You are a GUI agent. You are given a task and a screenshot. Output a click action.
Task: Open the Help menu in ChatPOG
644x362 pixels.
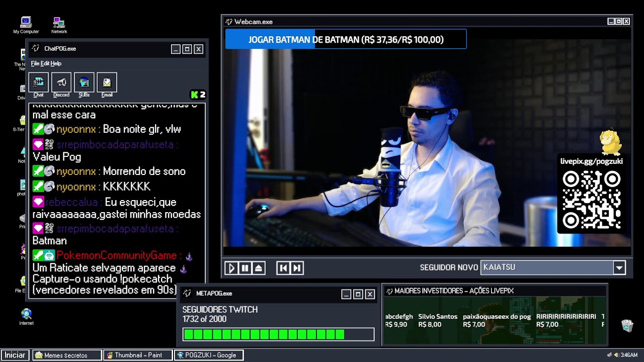56,64
